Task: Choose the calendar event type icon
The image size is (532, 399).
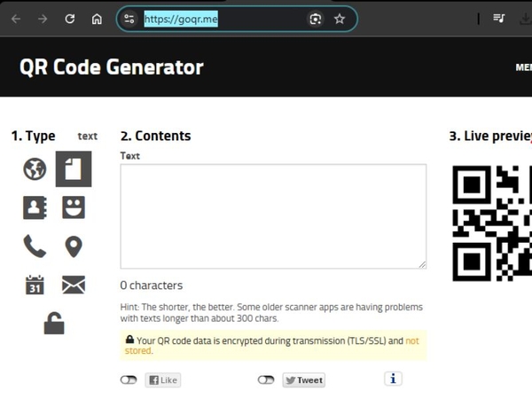Action: (x=35, y=285)
